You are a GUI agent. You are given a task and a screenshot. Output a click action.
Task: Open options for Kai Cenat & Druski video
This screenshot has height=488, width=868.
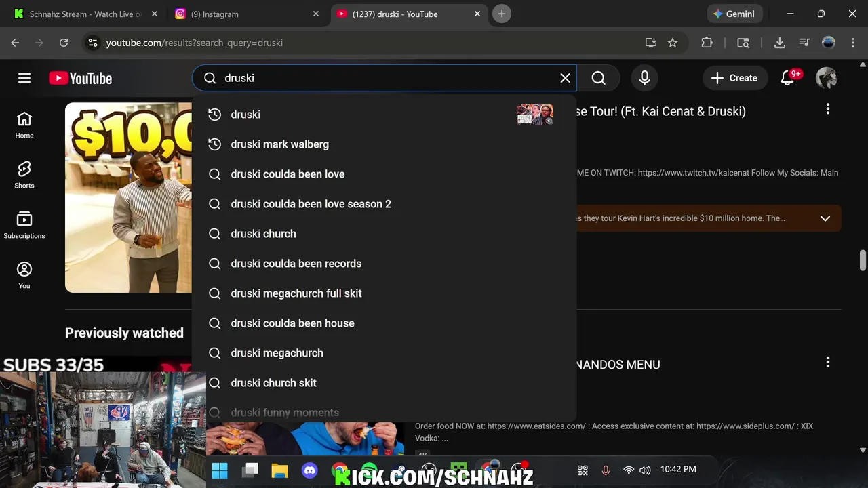coord(827,109)
